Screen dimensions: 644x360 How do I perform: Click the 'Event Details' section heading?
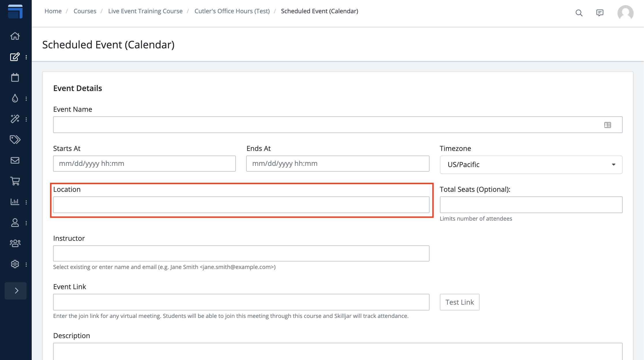[x=78, y=88]
